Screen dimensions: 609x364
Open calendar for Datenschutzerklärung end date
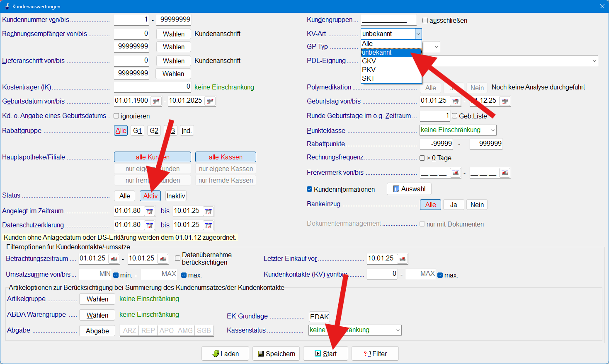tap(209, 225)
